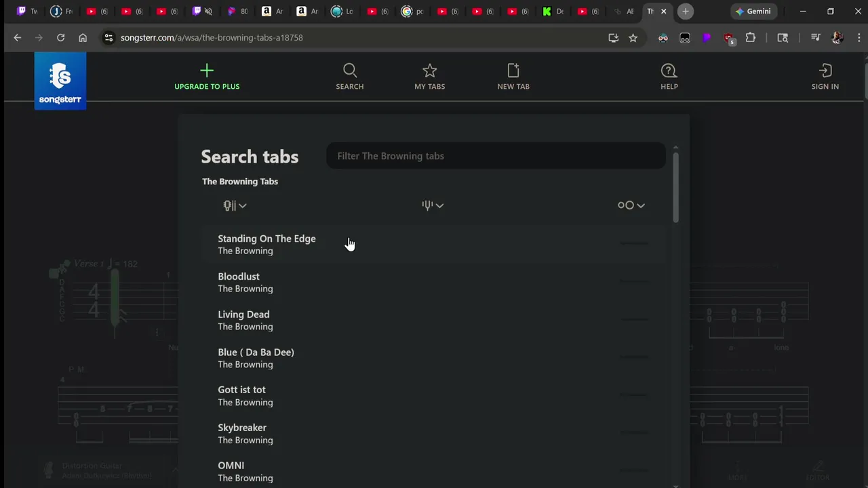Expand the difficulty filter dropdown
Viewport: 868px width, 488px height.
631,205
